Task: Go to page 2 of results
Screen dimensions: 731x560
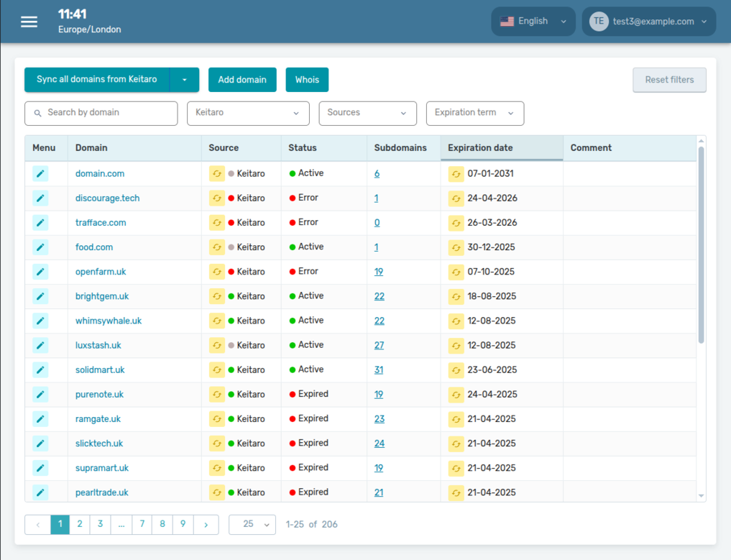Action: (x=80, y=525)
